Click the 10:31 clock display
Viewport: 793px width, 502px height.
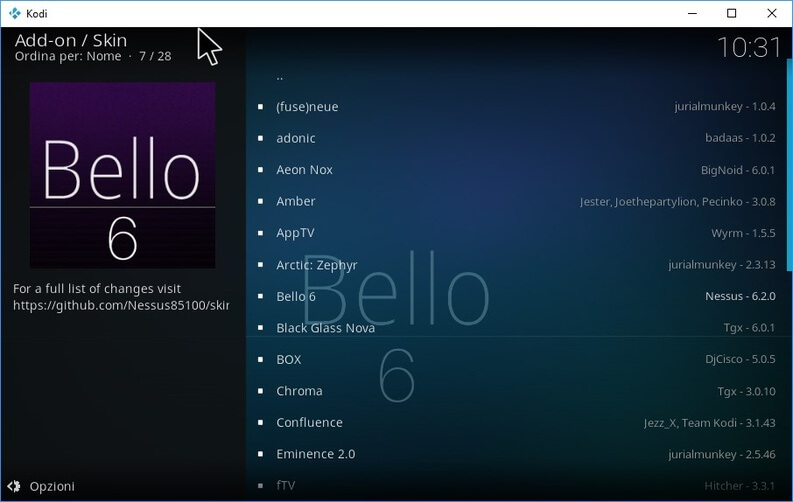click(x=748, y=47)
